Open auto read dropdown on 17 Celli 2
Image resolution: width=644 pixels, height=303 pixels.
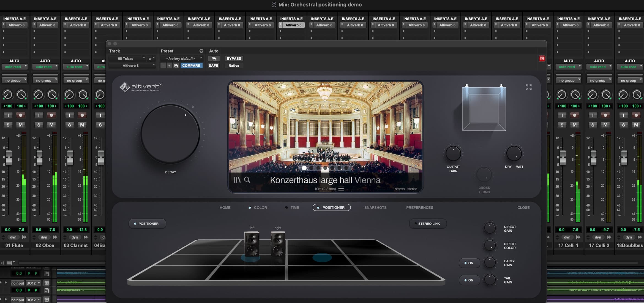click(x=599, y=67)
